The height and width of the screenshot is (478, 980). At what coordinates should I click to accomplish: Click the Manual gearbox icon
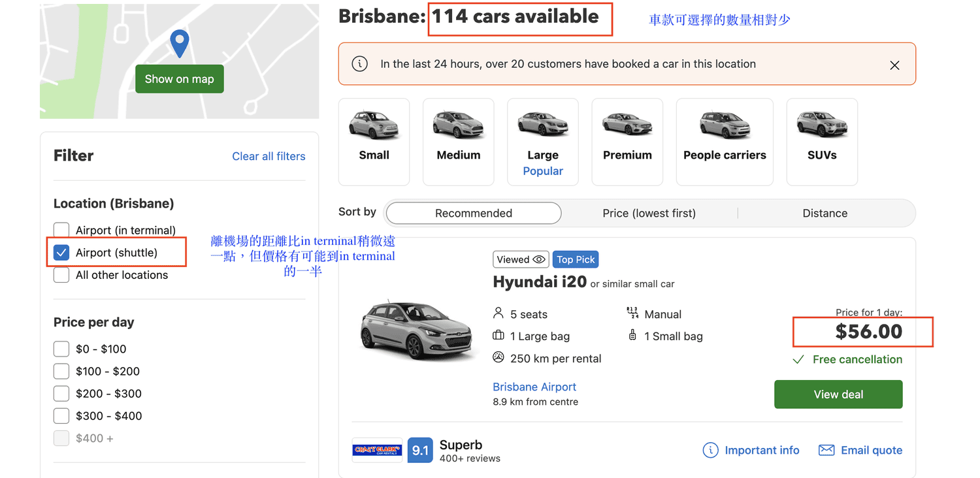632,313
